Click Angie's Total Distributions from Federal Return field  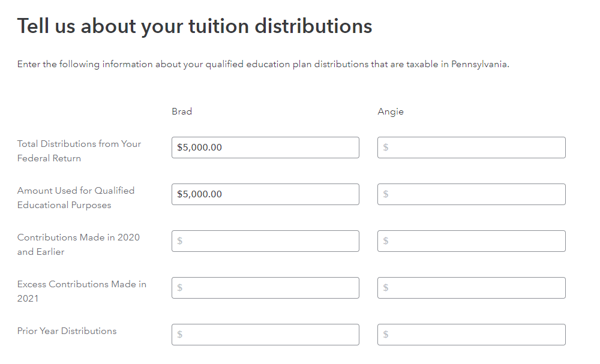[472, 148]
